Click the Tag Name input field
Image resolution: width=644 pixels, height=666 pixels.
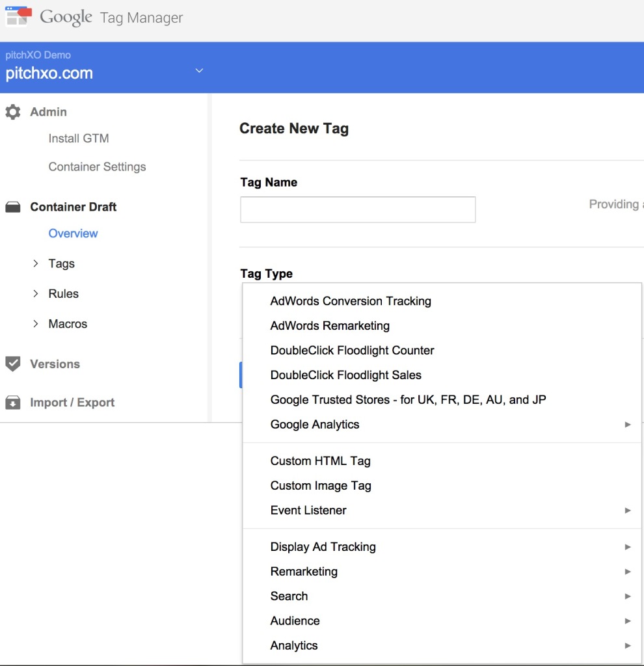[x=358, y=209]
